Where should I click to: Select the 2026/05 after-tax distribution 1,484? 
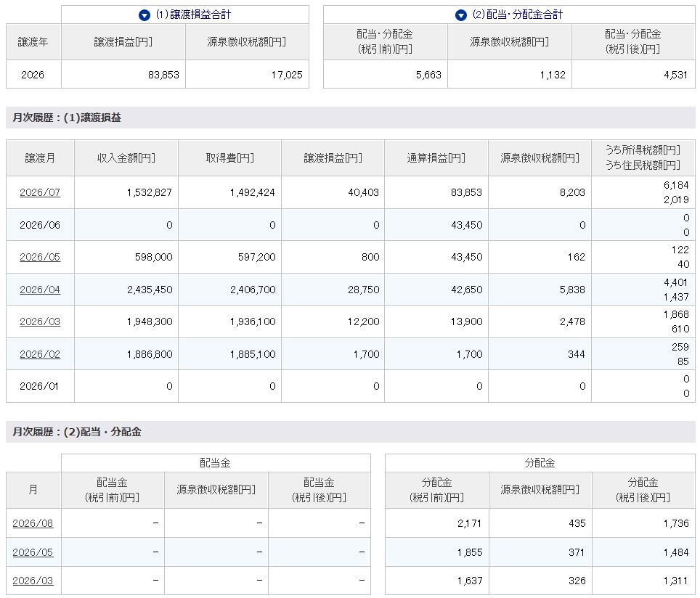pyautogui.click(x=676, y=552)
